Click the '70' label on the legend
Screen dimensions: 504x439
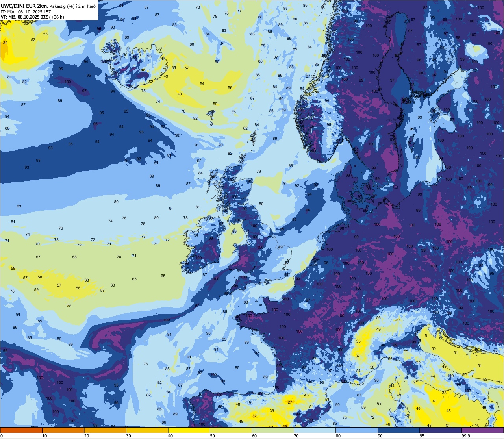tap(296, 436)
